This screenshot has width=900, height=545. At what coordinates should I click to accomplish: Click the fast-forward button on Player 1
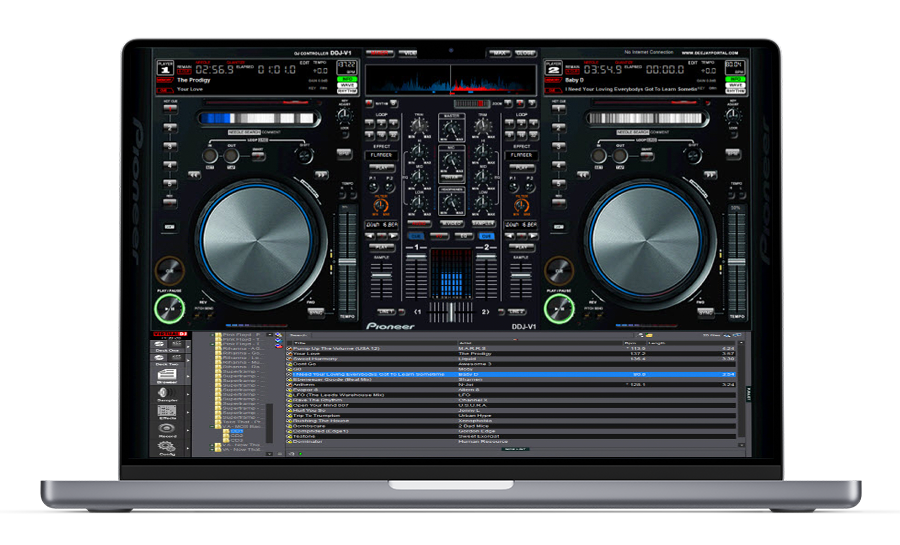tap(321, 174)
